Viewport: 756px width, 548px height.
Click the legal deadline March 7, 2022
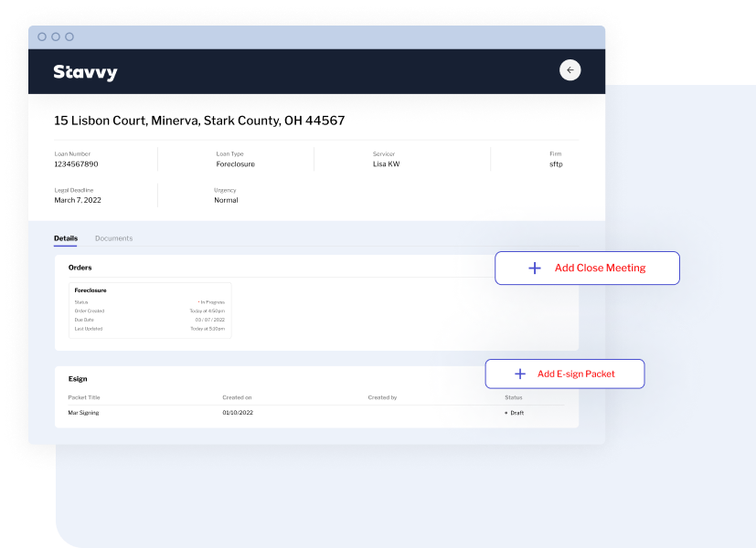click(x=78, y=200)
